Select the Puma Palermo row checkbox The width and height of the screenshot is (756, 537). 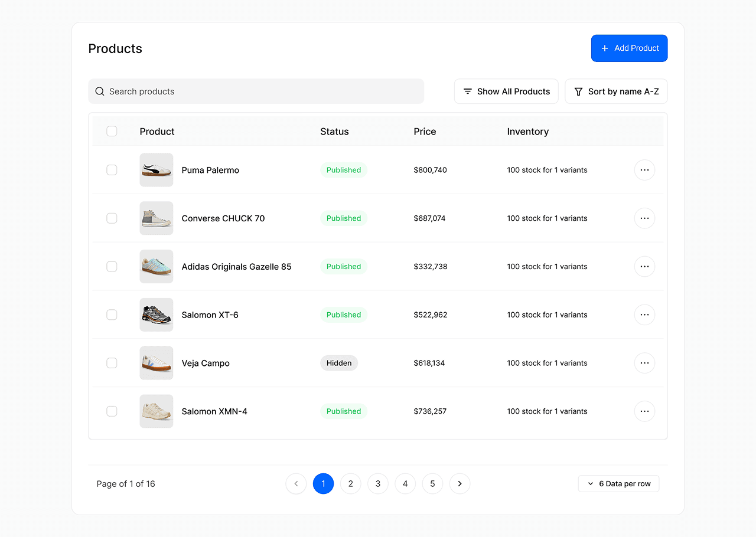112,170
